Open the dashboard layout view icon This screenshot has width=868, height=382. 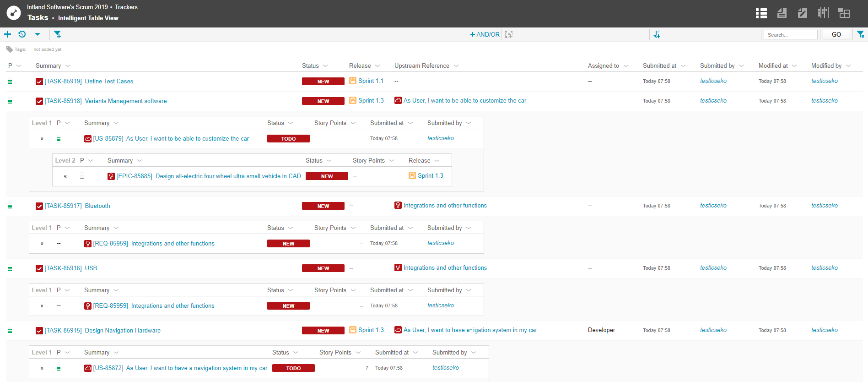click(x=844, y=13)
